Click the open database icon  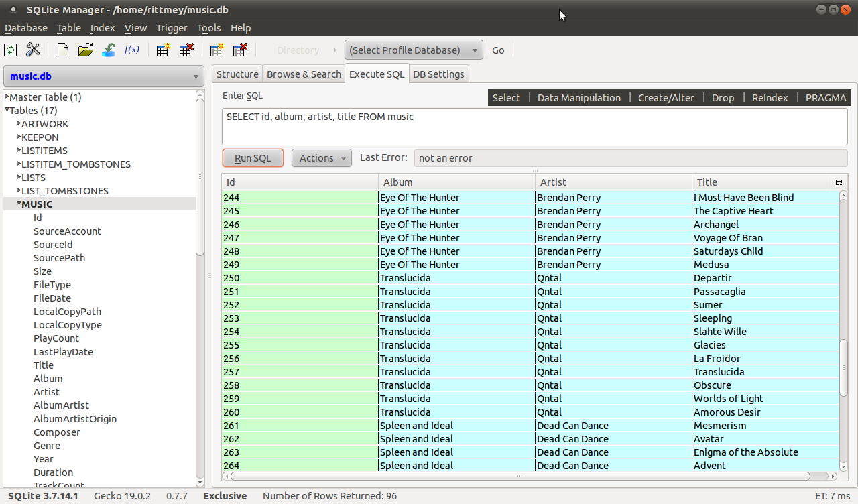pyautogui.click(x=85, y=50)
